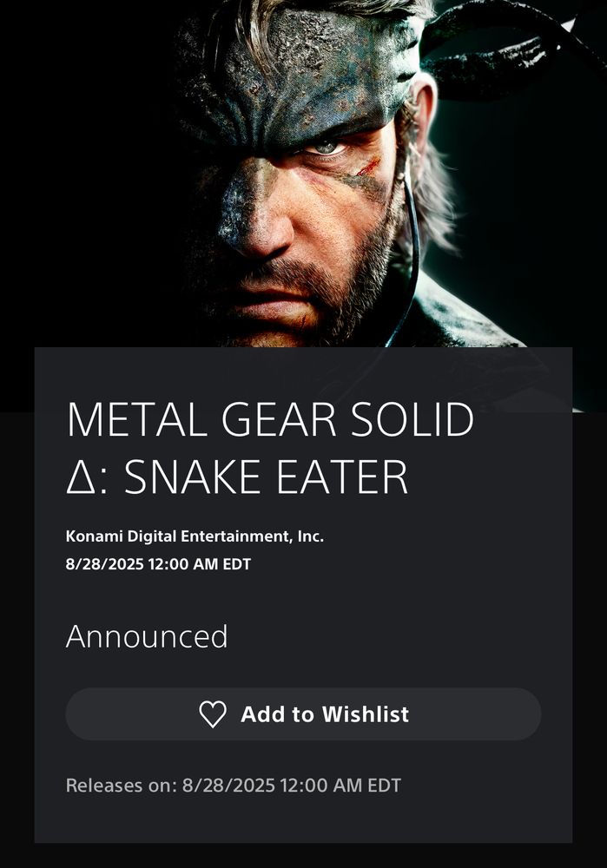Click the SNAKE EATER subtitle text
This screenshot has height=868, width=607.
click(x=267, y=476)
